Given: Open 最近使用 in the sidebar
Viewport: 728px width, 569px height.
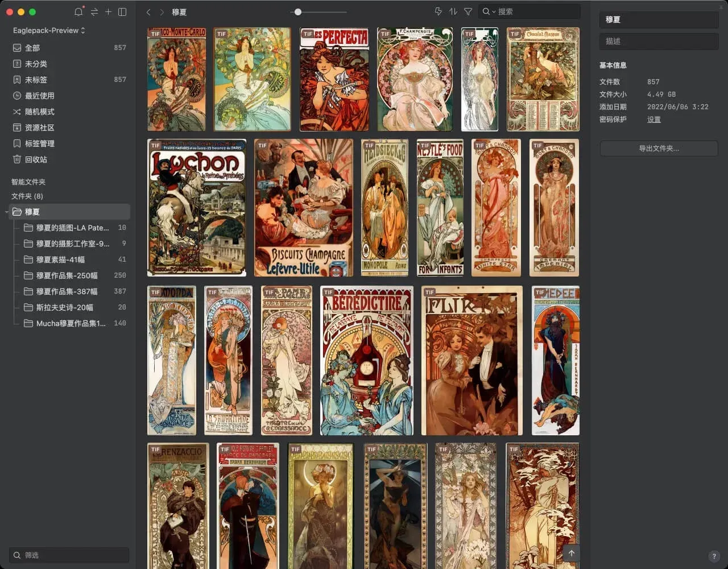Looking at the screenshot, I should point(69,96).
